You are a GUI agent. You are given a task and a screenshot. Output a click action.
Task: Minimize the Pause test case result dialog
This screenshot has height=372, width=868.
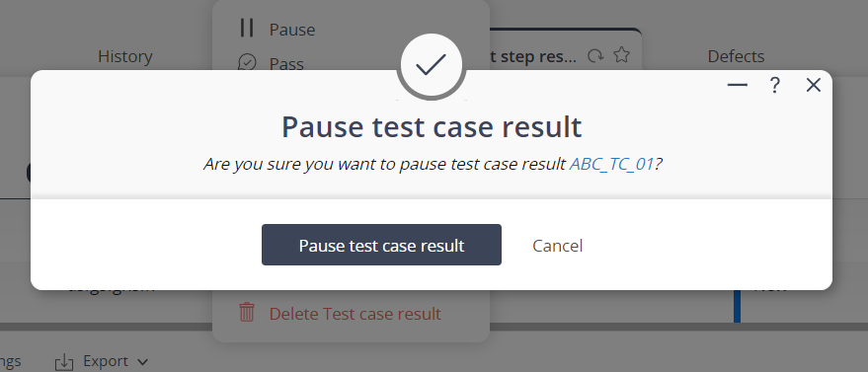pyautogui.click(x=737, y=85)
